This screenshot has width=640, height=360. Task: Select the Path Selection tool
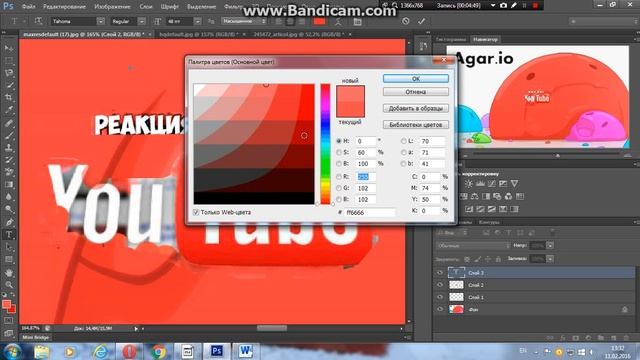[9, 247]
